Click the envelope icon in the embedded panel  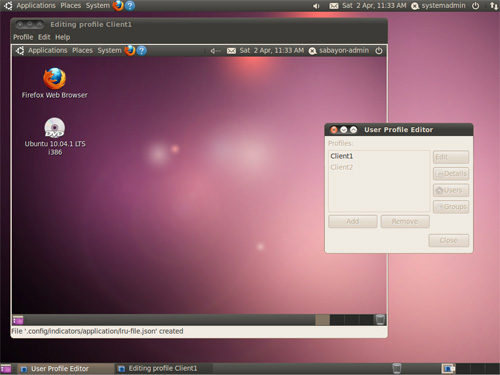point(231,51)
